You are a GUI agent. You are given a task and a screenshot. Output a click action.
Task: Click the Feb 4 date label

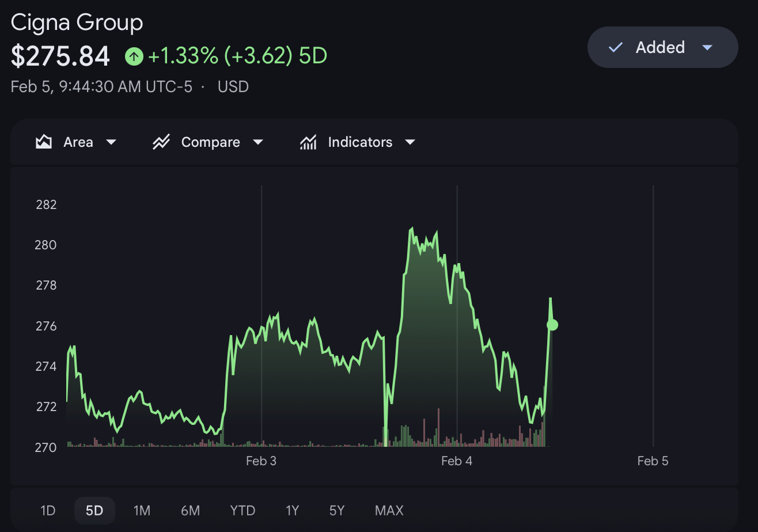coord(457,461)
